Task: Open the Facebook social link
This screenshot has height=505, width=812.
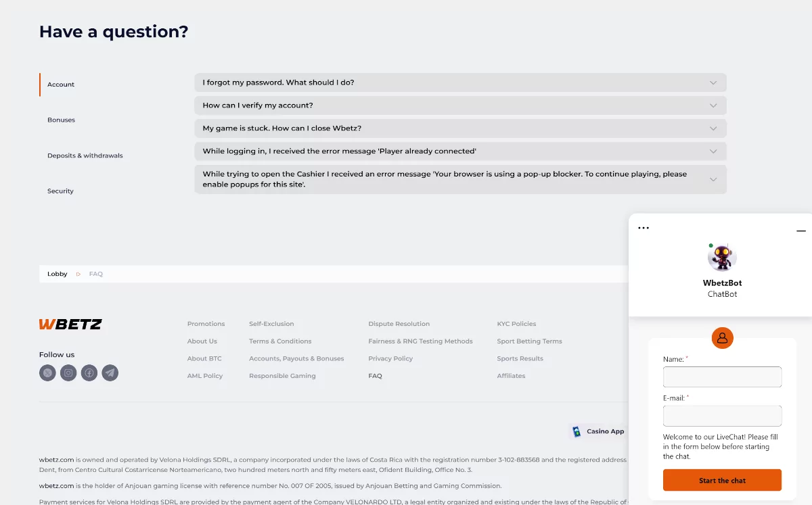Action: [89, 372]
